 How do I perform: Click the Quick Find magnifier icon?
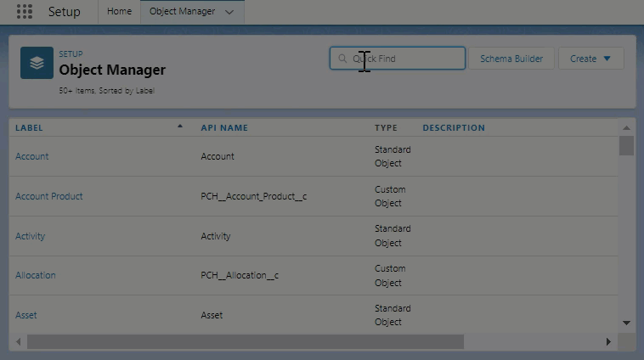343,59
